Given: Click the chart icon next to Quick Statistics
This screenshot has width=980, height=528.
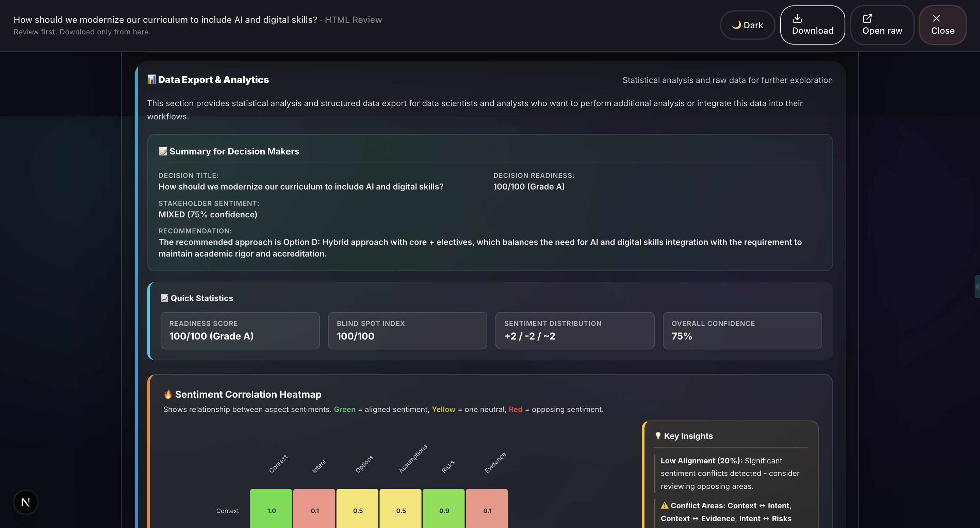Looking at the screenshot, I should [x=164, y=298].
